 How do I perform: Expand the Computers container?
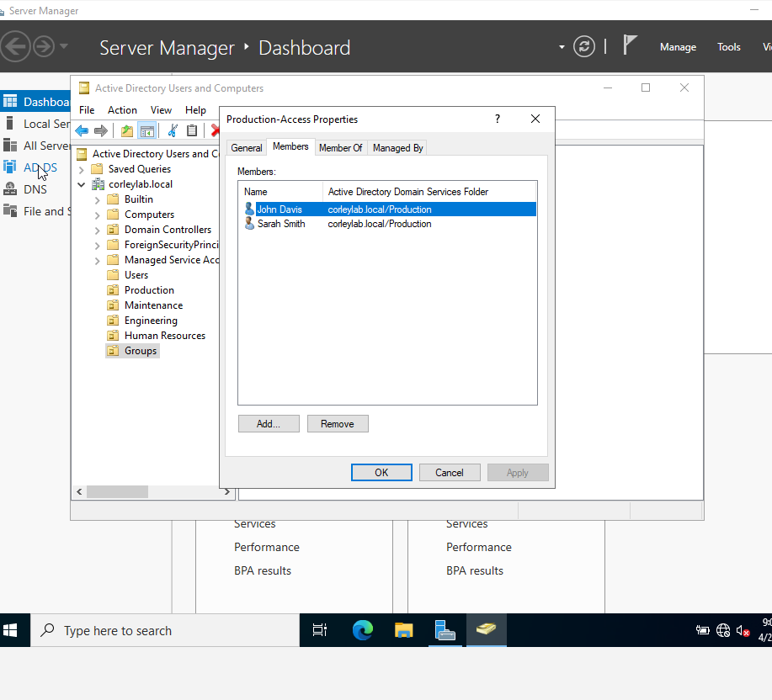tap(98, 215)
